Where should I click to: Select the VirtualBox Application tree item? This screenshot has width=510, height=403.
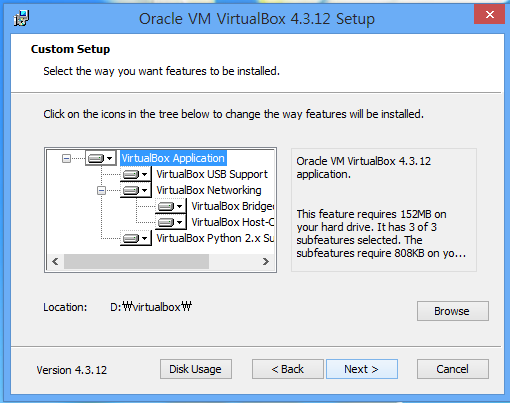point(173,158)
